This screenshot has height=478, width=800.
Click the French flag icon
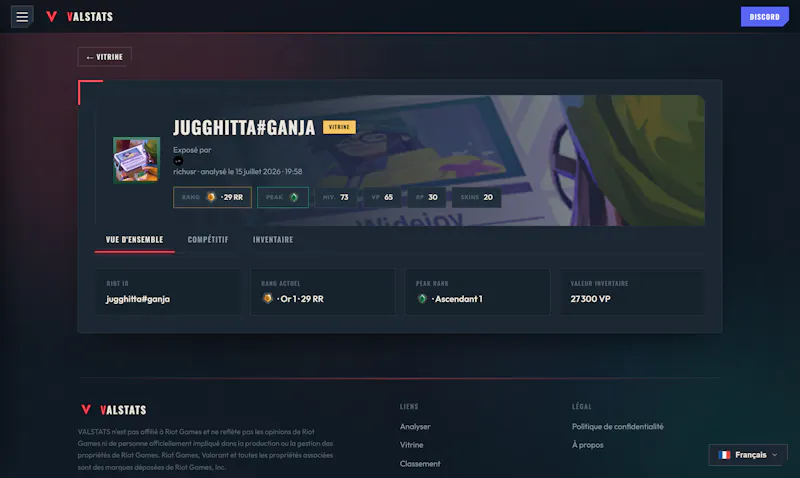point(724,455)
